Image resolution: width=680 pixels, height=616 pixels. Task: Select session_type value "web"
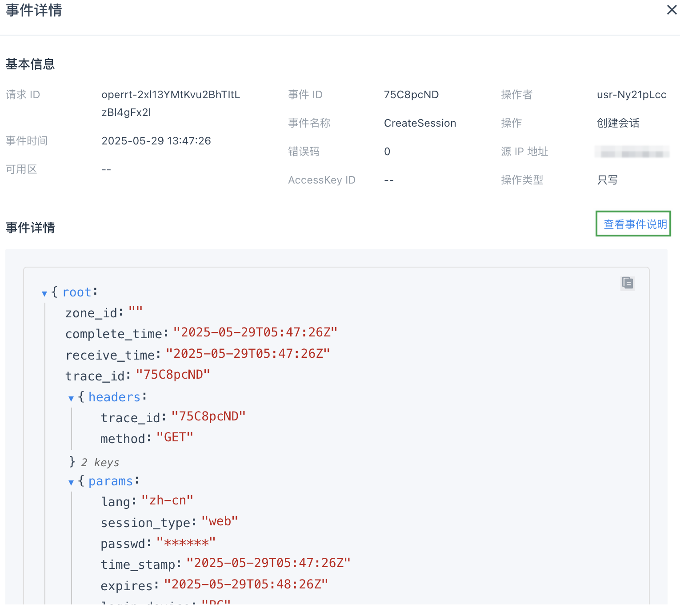click(x=220, y=521)
